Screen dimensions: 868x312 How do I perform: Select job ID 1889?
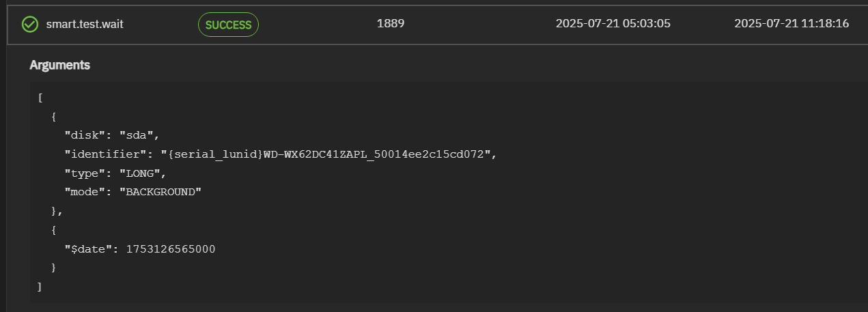pyautogui.click(x=391, y=24)
